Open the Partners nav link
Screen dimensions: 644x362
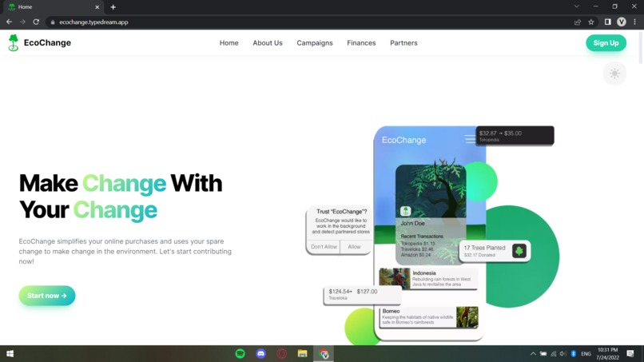point(403,42)
